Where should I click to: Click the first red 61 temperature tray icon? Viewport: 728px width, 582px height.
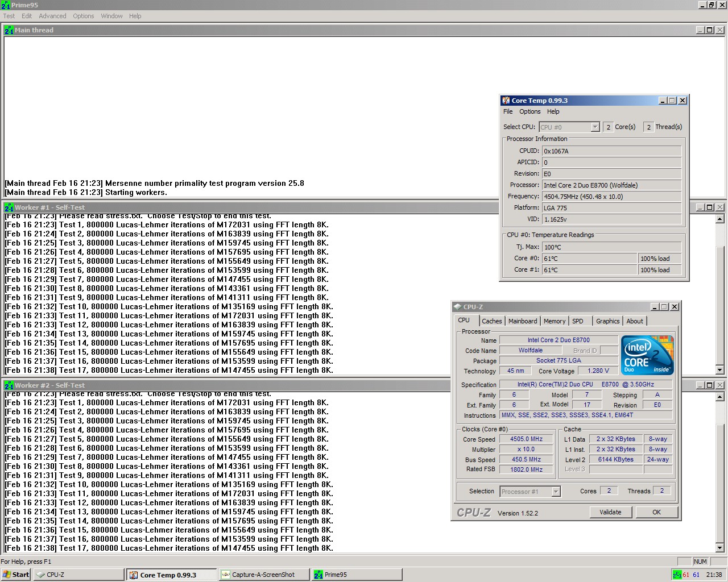coord(686,575)
